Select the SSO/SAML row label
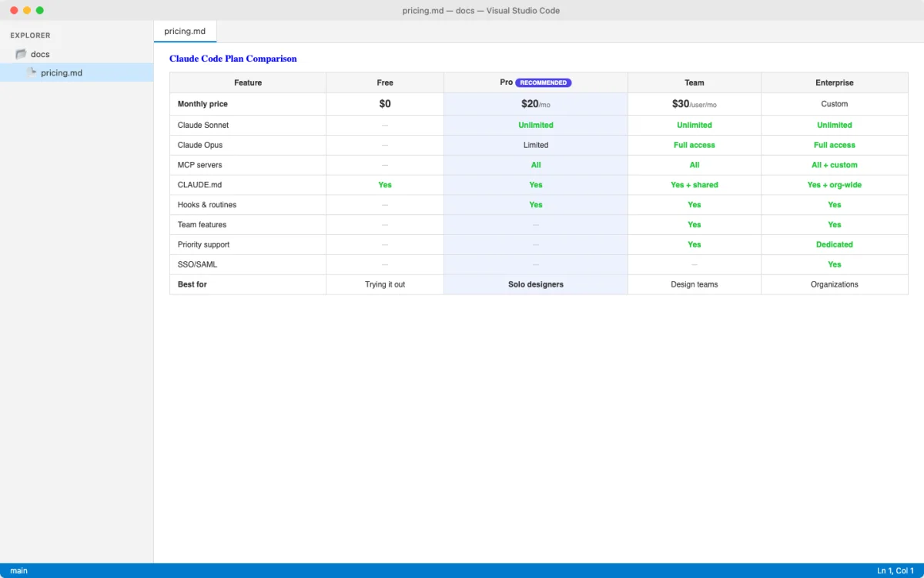924x578 pixels. pos(198,264)
